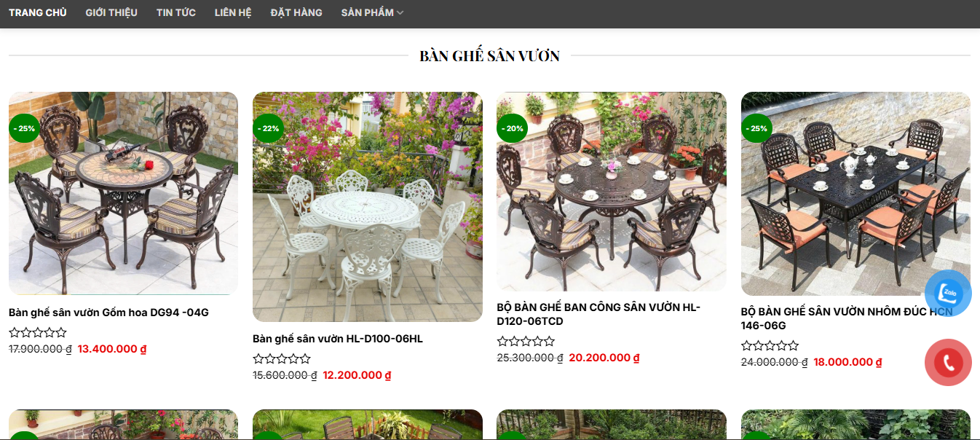The image size is (980, 440).
Task: Click star rating under HL-D100-06HL
Action: click(282, 359)
